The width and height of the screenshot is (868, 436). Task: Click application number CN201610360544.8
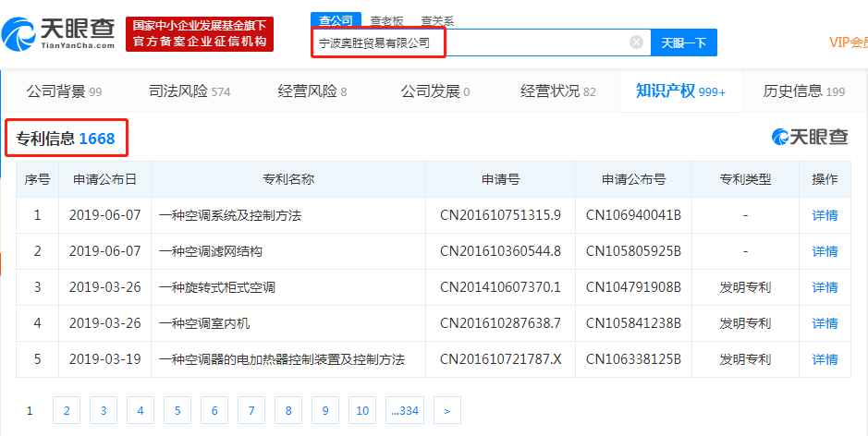click(x=500, y=251)
